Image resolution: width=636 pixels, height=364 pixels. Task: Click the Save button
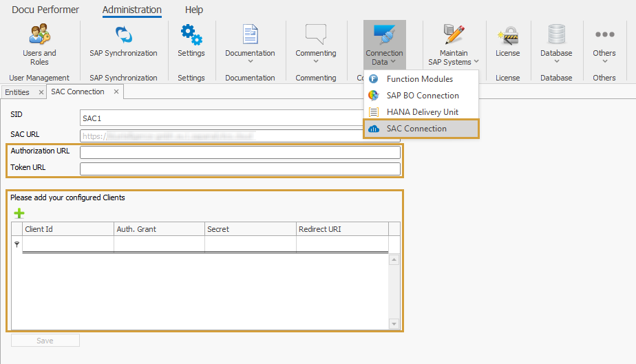click(45, 341)
